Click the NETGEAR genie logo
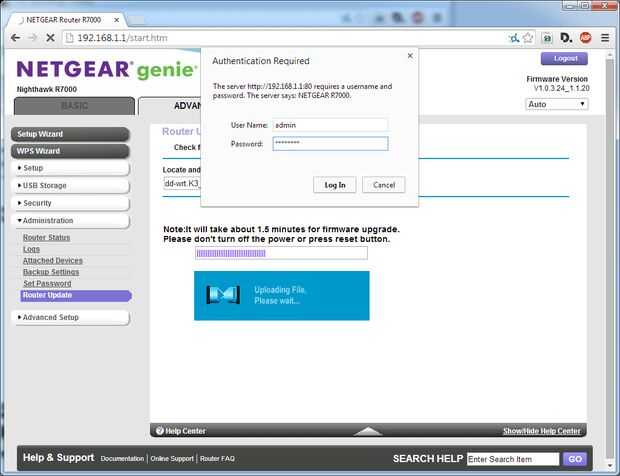The width and height of the screenshot is (620, 476). pos(107,70)
